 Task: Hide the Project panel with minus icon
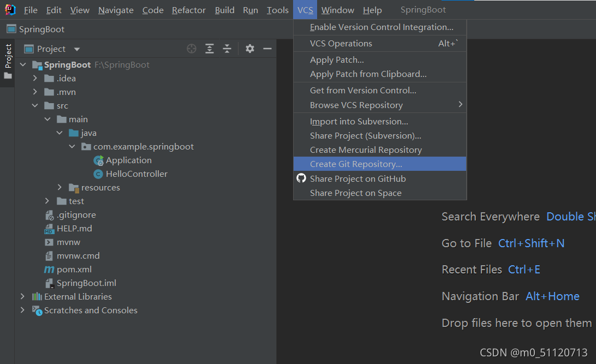(x=267, y=49)
